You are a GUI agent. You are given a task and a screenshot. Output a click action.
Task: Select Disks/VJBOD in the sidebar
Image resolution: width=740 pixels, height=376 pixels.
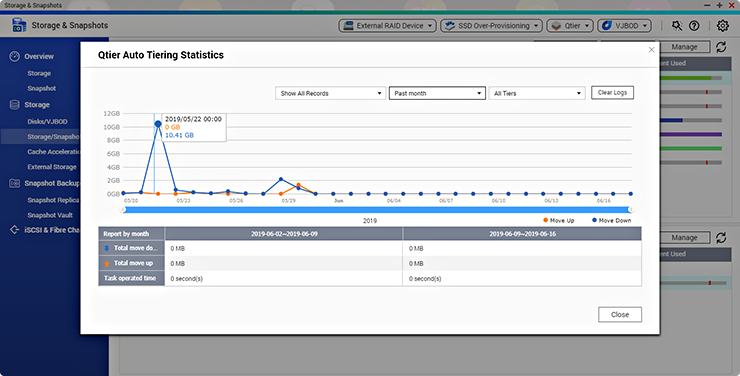(47, 121)
